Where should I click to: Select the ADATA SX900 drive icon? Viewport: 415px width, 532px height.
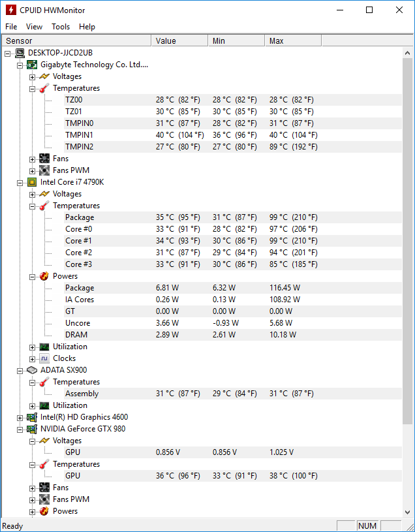tap(32, 370)
